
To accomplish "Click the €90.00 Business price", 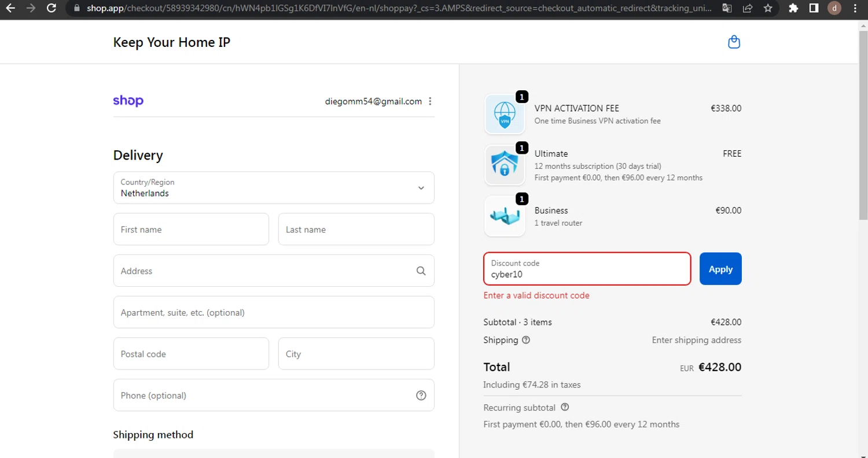I will point(729,210).
